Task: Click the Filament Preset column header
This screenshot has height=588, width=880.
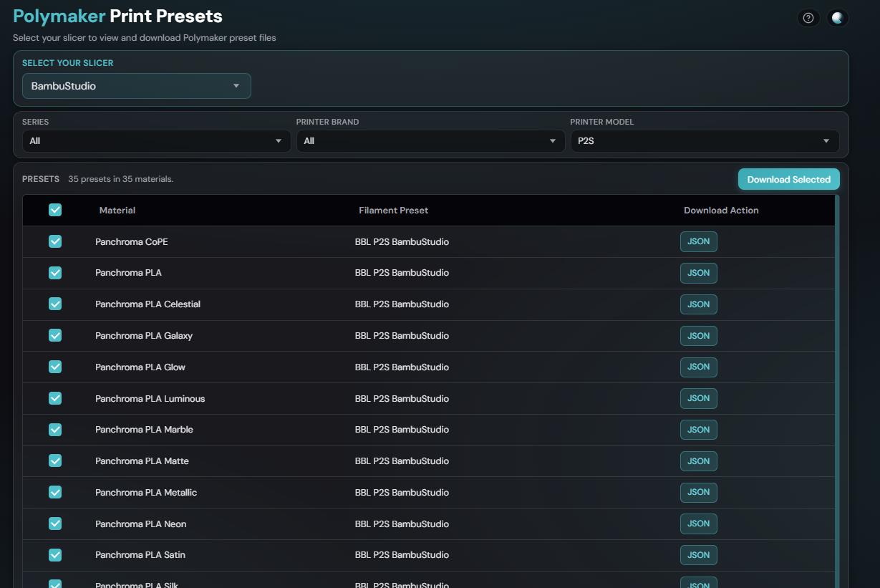Action: click(x=394, y=211)
